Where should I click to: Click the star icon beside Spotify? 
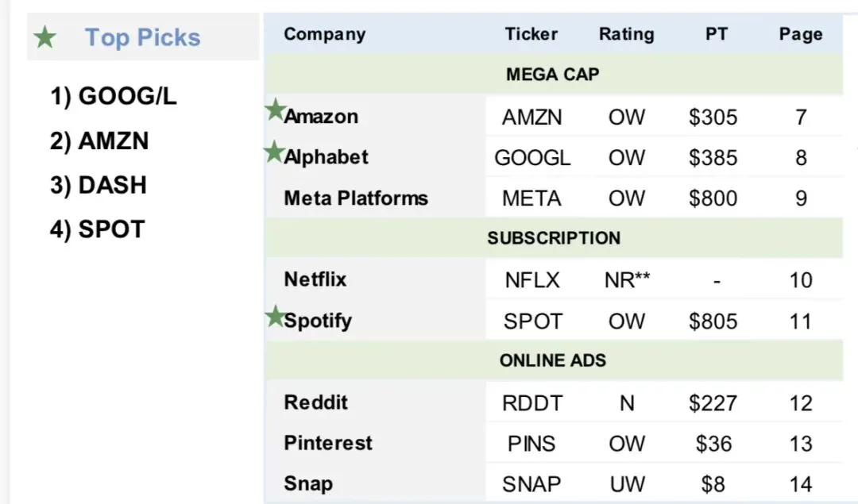click(x=275, y=317)
